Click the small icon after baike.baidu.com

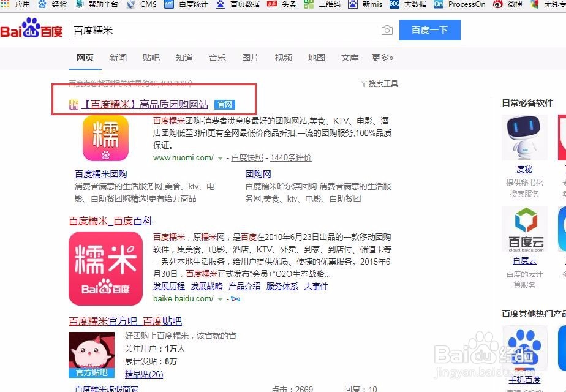click(235, 299)
